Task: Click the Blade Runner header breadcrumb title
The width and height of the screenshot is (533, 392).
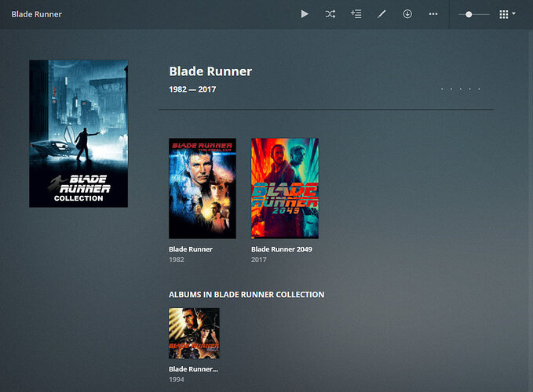Action: pos(37,14)
